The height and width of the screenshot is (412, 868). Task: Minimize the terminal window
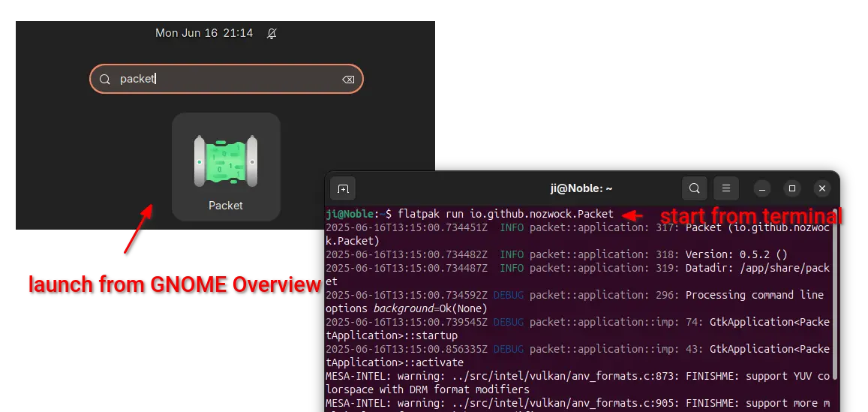pyautogui.click(x=762, y=189)
